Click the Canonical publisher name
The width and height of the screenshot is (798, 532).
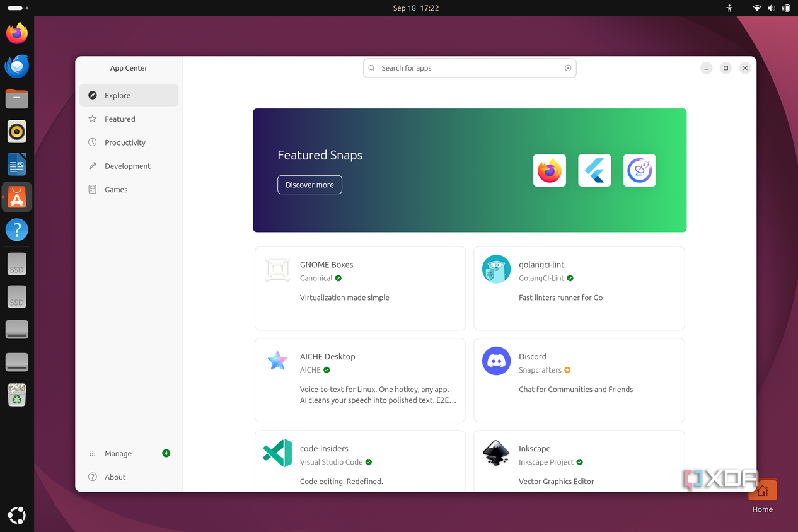(x=316, y=278)
